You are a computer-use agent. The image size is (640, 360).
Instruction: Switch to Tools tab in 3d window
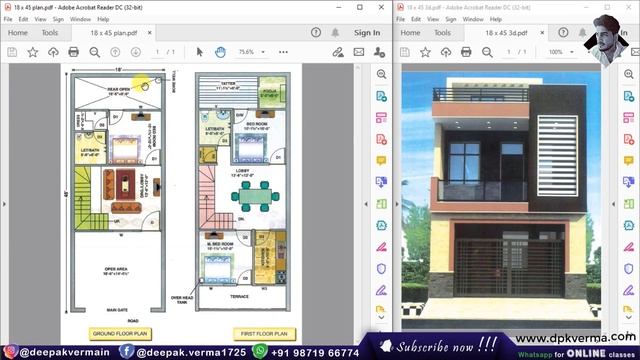[x=442, y=33]
